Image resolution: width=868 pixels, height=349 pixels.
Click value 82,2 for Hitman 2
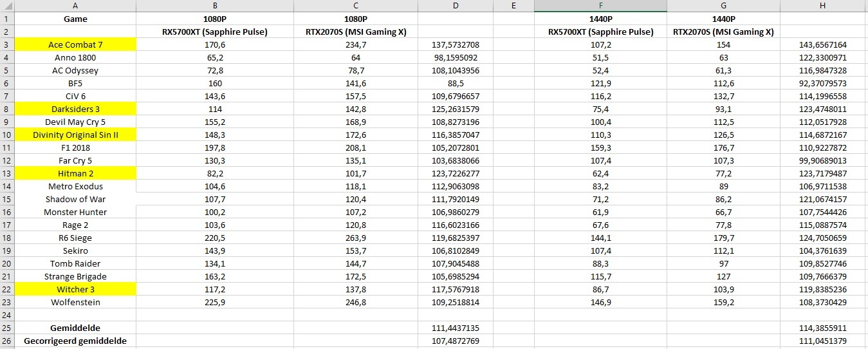pyautogui.click(x=214, y=173)
